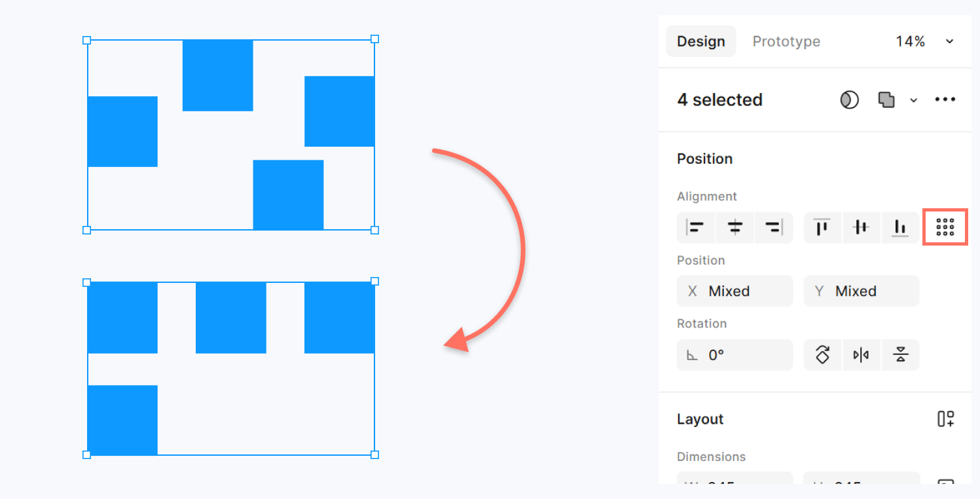Flip selection horizontally

tap(861, 355)
